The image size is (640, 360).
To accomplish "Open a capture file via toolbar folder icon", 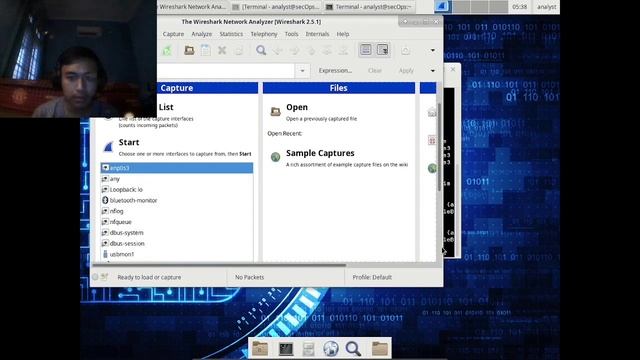I will [189, 50].
